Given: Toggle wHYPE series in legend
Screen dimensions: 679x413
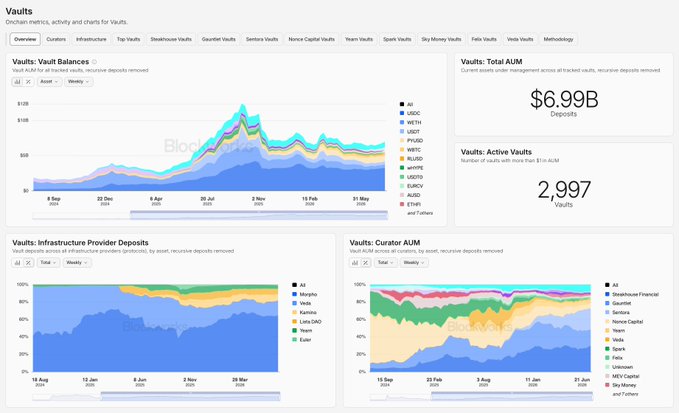Looking at the screenshot, I should (x=411, y=168).
